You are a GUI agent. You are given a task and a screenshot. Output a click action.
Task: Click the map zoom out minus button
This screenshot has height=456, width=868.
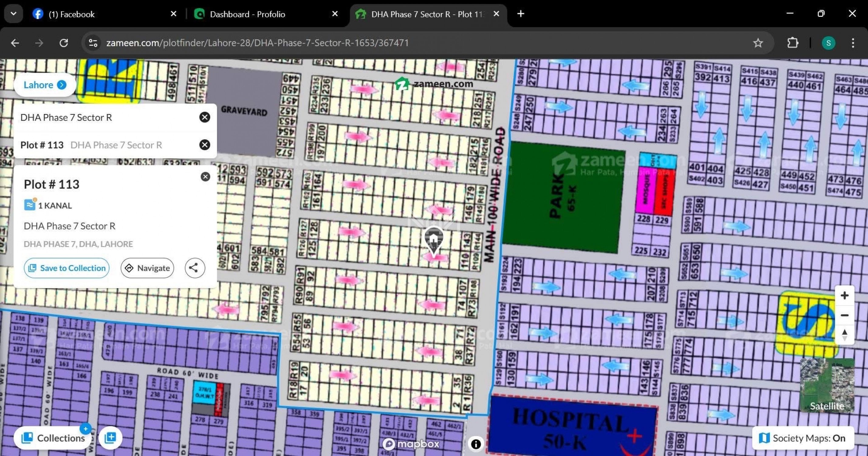(x=844, y=315)
